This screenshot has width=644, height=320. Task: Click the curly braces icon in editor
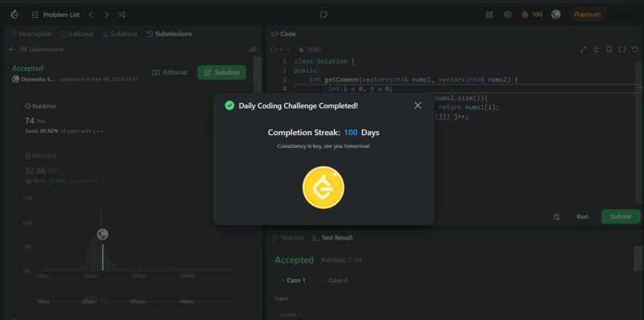(x=622, y=49)
